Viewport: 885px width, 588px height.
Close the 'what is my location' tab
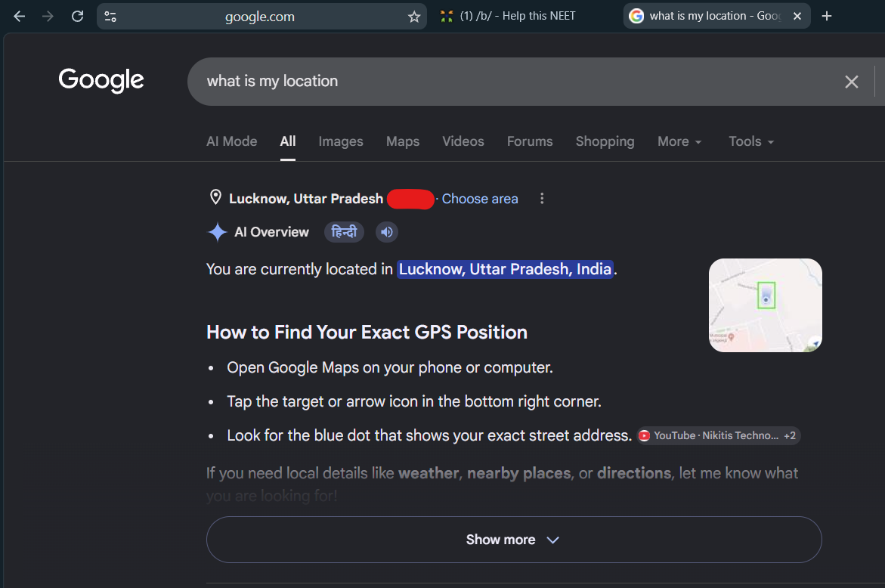pos(797,16)
